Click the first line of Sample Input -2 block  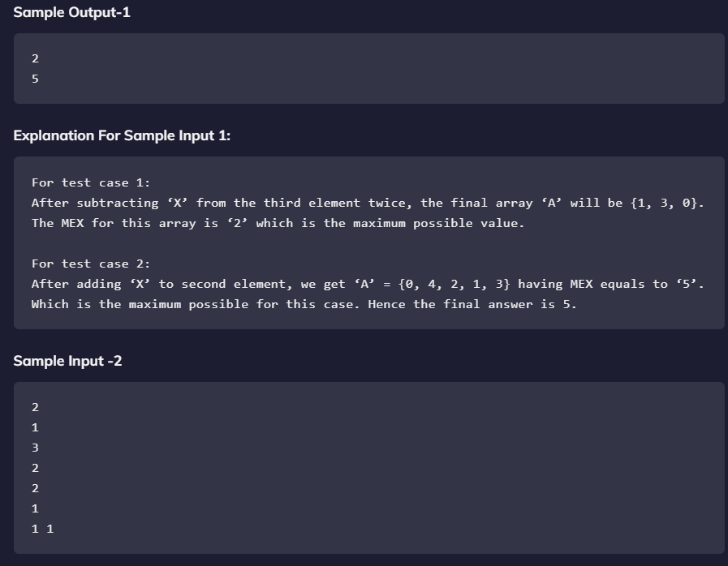pos(35,407)
